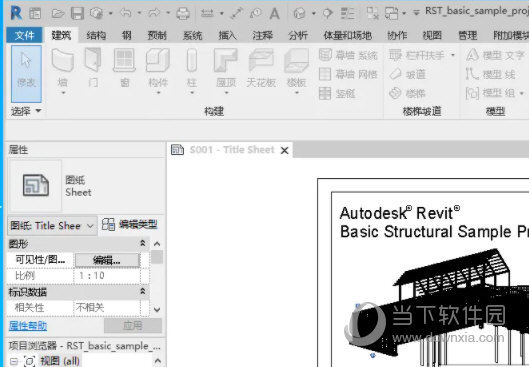Click the Edit Type button
This screenshot has width=529, height=367.
click(x=130, y=225)
